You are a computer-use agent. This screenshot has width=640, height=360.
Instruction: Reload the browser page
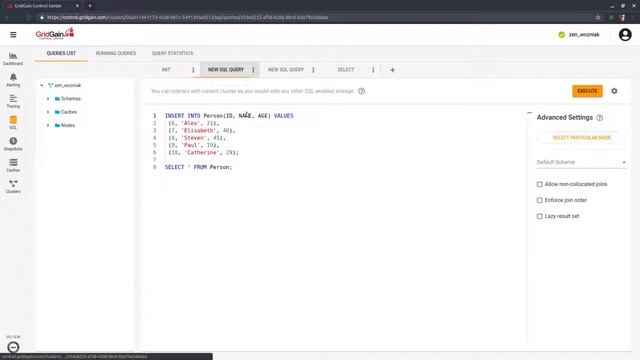pos(28,18)
